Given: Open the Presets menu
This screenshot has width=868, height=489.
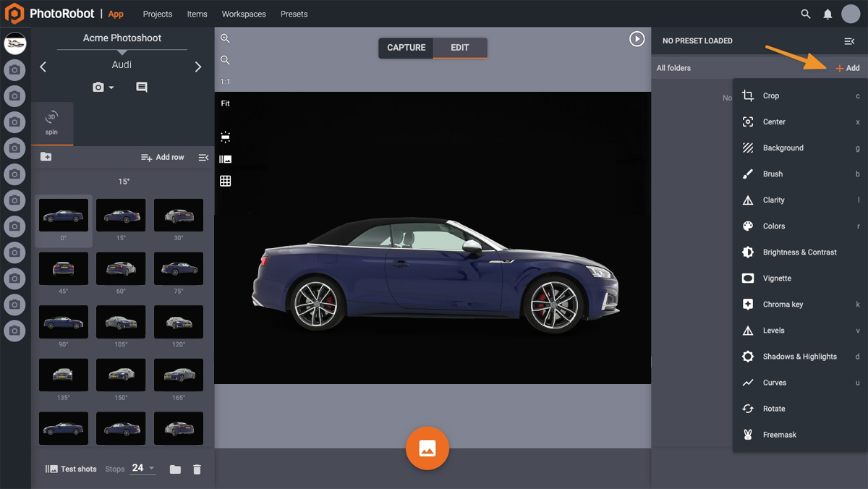Looking at the screenshot, I should (294, 14).
